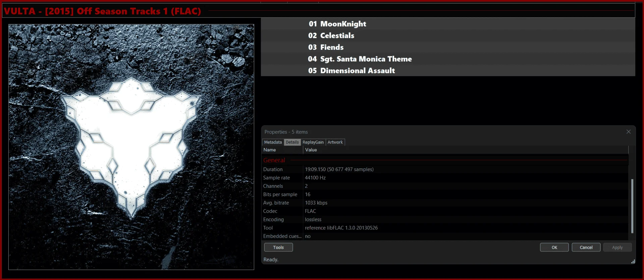Open the ReplayGain tab
Viewport: 644px width, 280px height.
pos(313,142)
